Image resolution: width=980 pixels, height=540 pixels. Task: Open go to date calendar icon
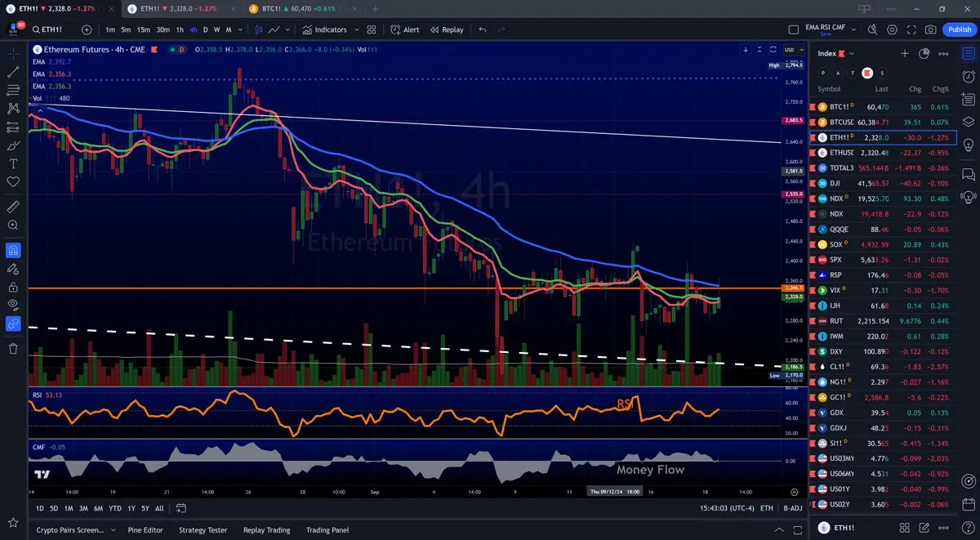[181, 508]
